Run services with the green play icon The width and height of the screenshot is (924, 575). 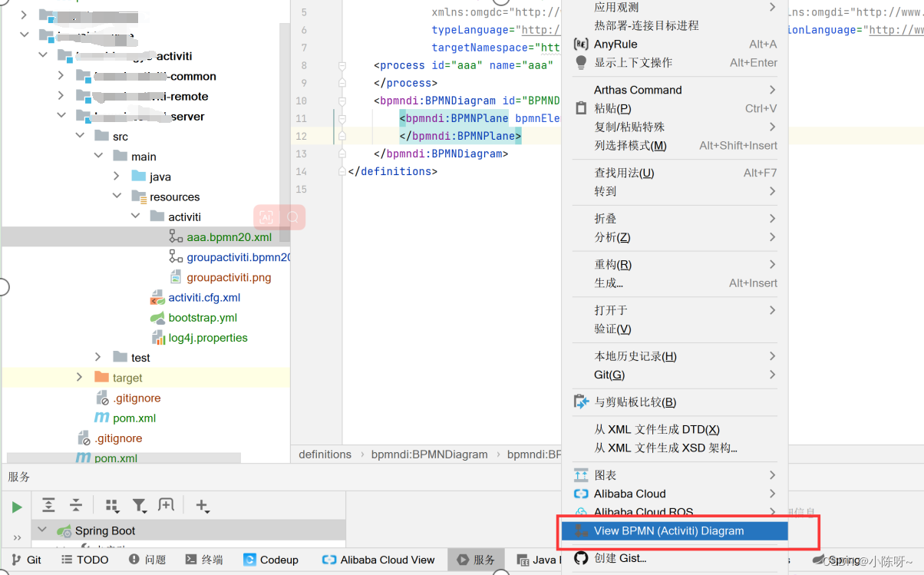click(x=17, y=507)
